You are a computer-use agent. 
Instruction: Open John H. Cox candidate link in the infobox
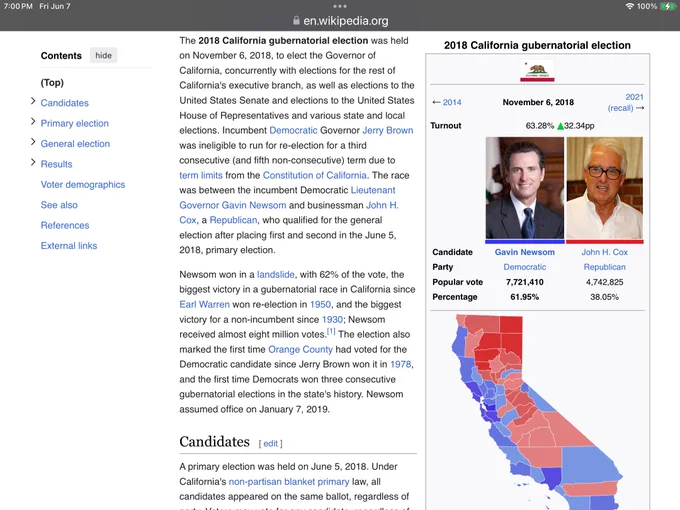605,252
